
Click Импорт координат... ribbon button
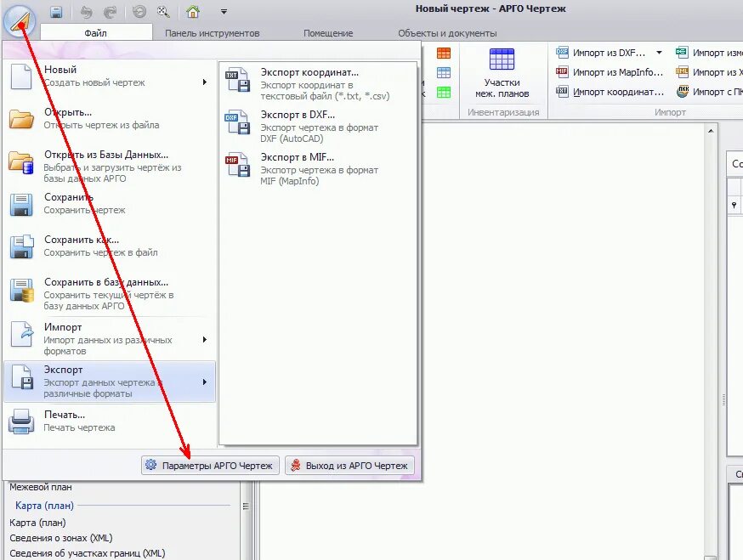tap(610, 92)
